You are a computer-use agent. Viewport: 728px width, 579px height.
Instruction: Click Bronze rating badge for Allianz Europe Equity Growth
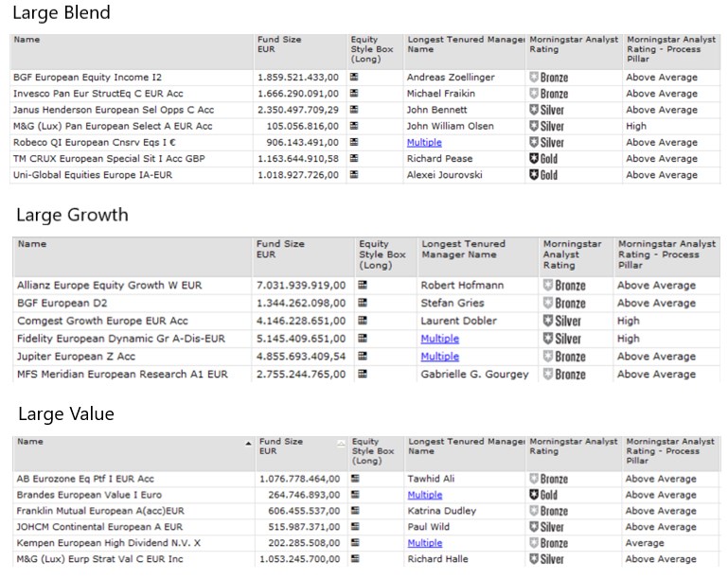tap(563, 285)
